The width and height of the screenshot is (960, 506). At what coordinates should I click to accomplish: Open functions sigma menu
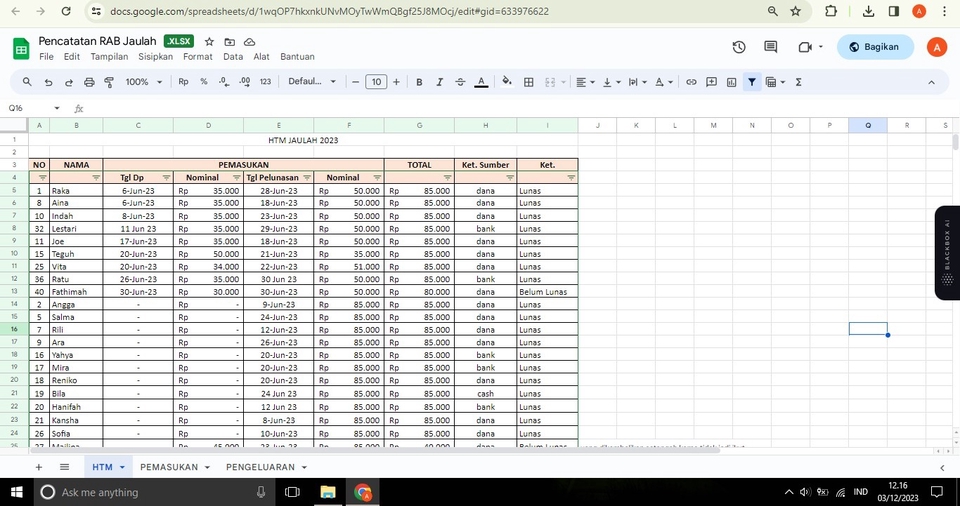click(798, 82)
